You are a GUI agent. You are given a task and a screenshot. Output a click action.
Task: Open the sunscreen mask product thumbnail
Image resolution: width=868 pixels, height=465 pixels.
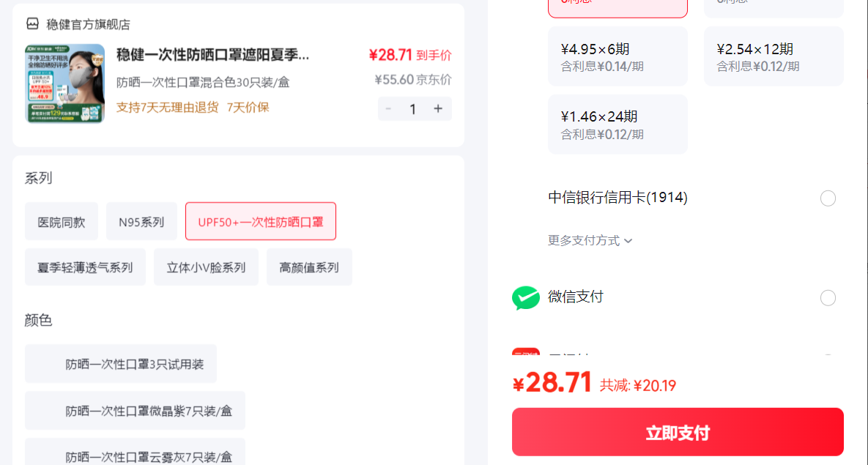[x=64, y=83]
